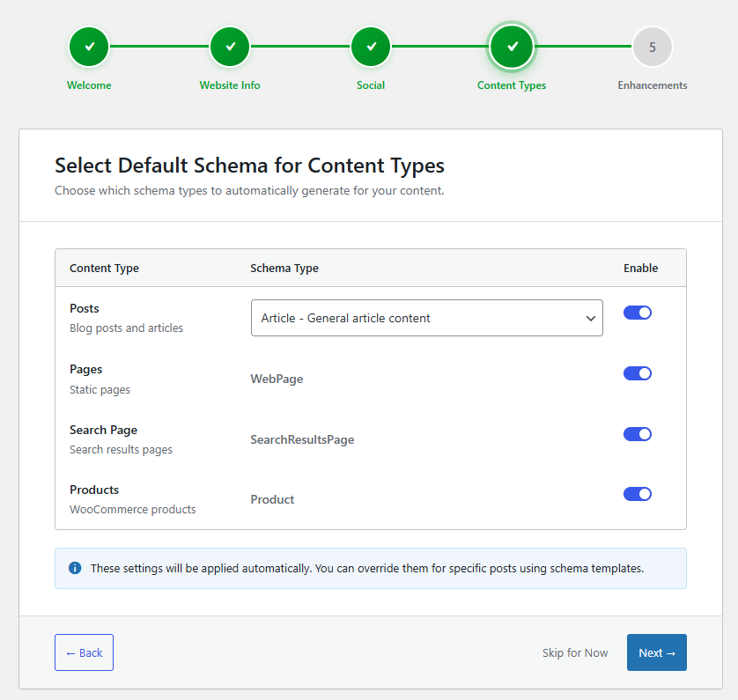Click the Social step checkmark icon
The height and width of the screenshot is (700, 738).
(371, 46)
